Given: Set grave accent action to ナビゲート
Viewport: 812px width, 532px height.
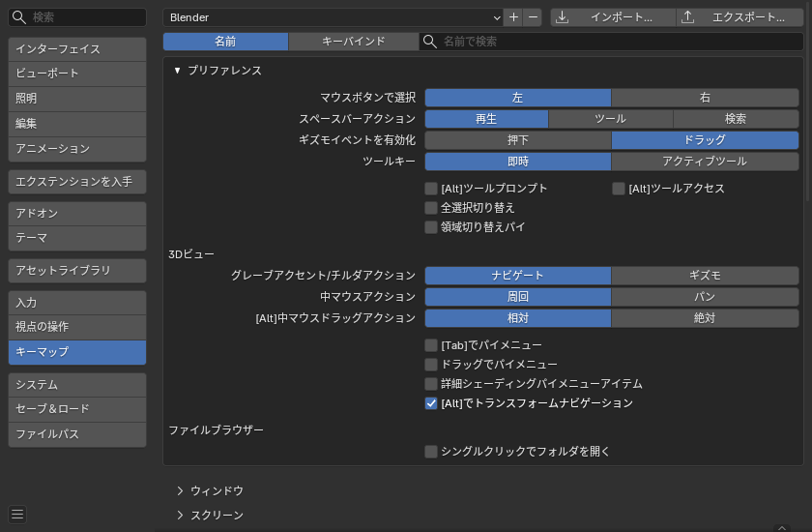Looking at the screenshot, I should tap(518, 275).
